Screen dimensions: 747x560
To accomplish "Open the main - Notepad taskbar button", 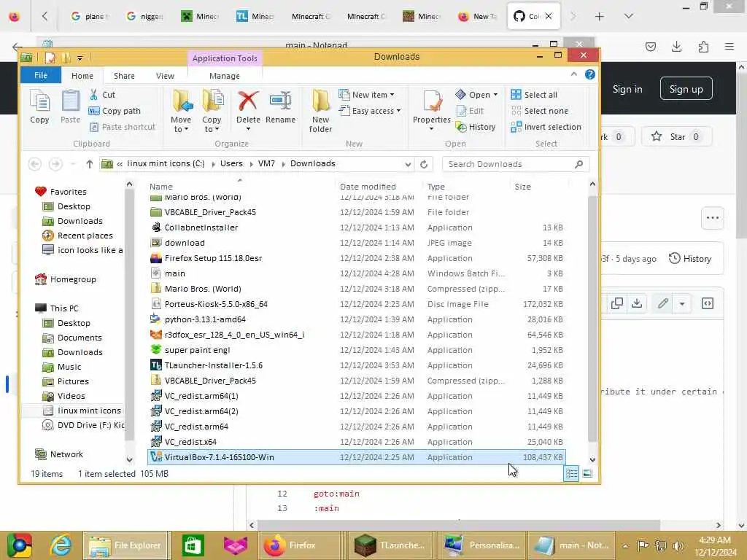I will [x=570, y=545].
